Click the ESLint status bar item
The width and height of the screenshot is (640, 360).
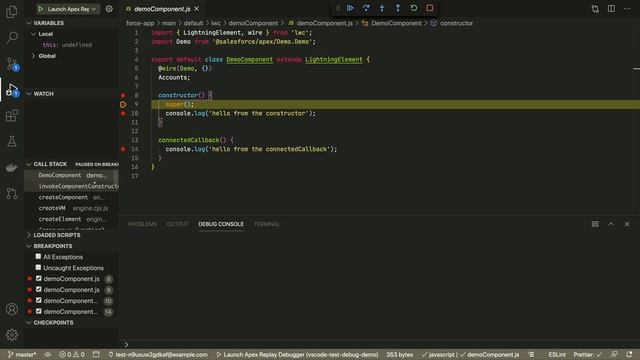pyautogui.click(x=557, y=354)
